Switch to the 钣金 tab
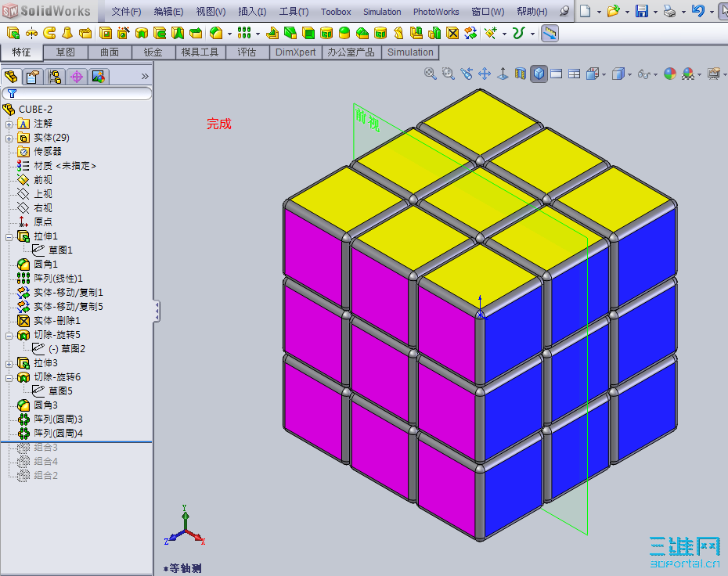The image size is (728, 576). (x=153, y=52)
